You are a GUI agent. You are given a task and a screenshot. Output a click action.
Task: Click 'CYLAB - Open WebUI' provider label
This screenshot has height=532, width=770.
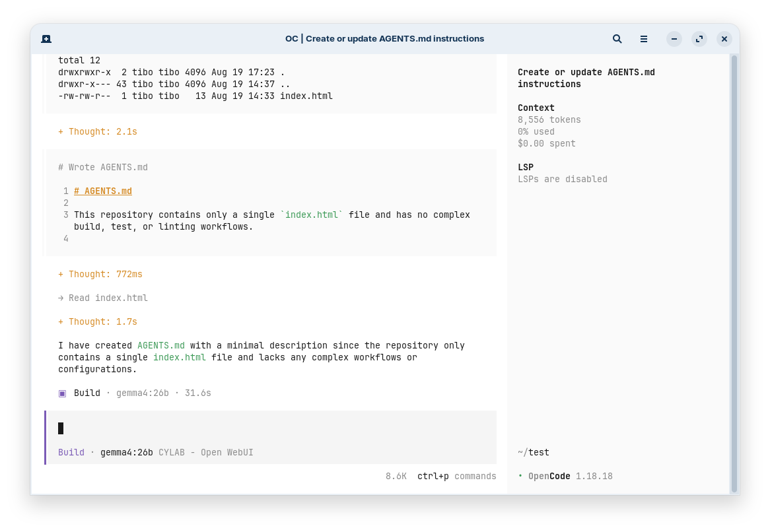click(x=206, y=453)
